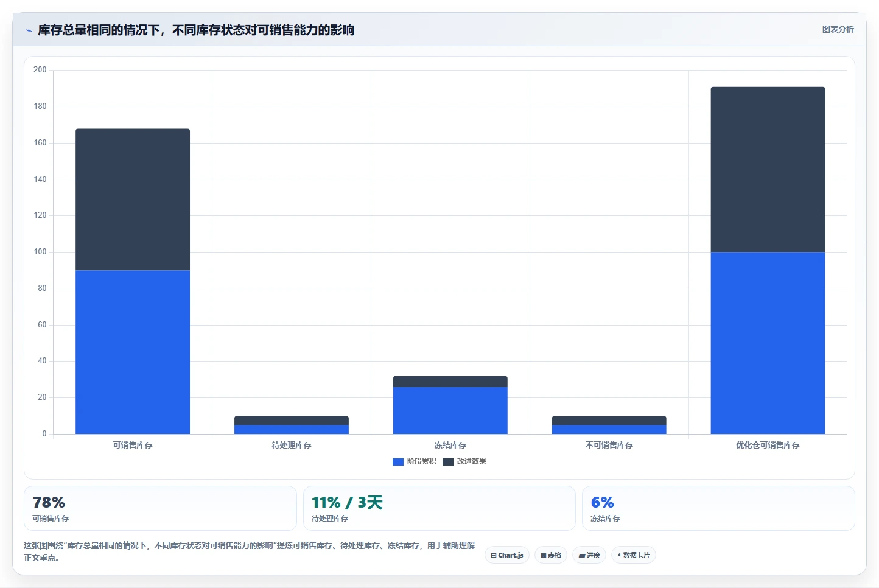Viewport: 879px width, 588px height.
Task: Click the 100 y-axis value
Action: pos(40,252)
